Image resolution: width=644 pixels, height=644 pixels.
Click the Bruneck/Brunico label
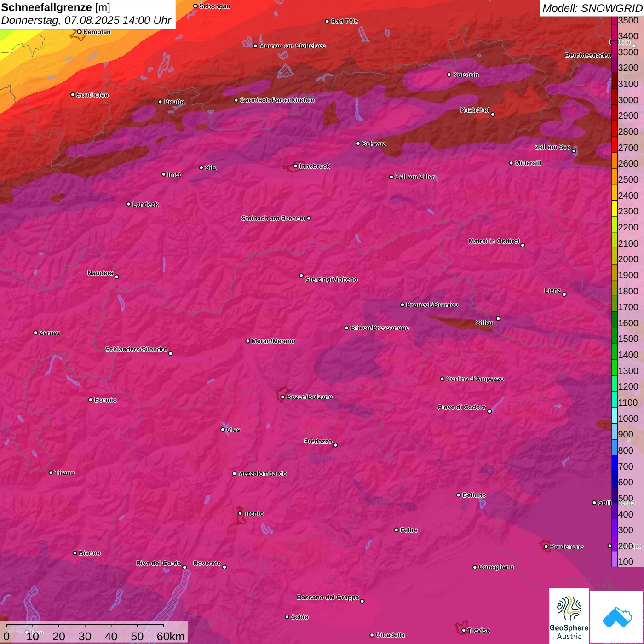click(x=432, y=305)
